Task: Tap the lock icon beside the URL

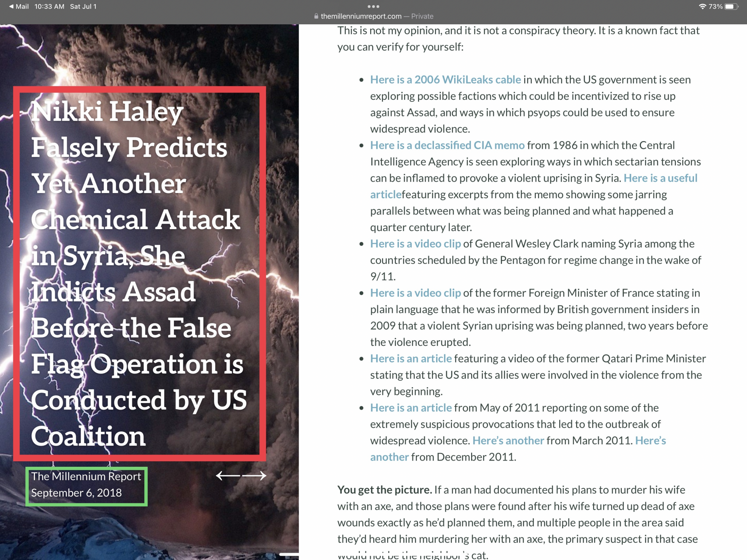Action: pos(316,16)
